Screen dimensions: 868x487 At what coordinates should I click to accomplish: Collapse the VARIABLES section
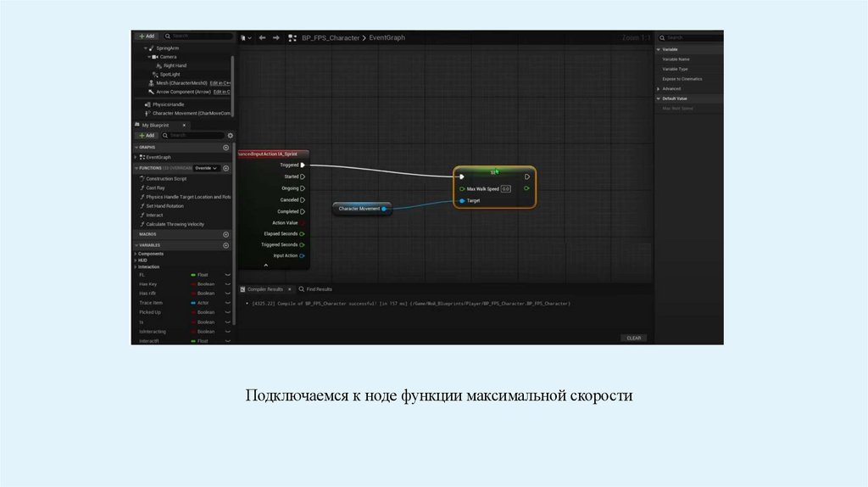(136, 245)
